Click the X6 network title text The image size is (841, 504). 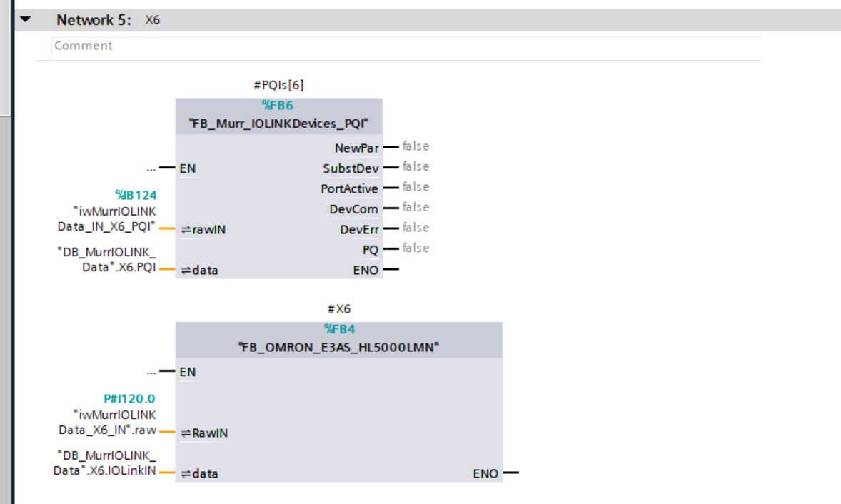pos(152,20)
